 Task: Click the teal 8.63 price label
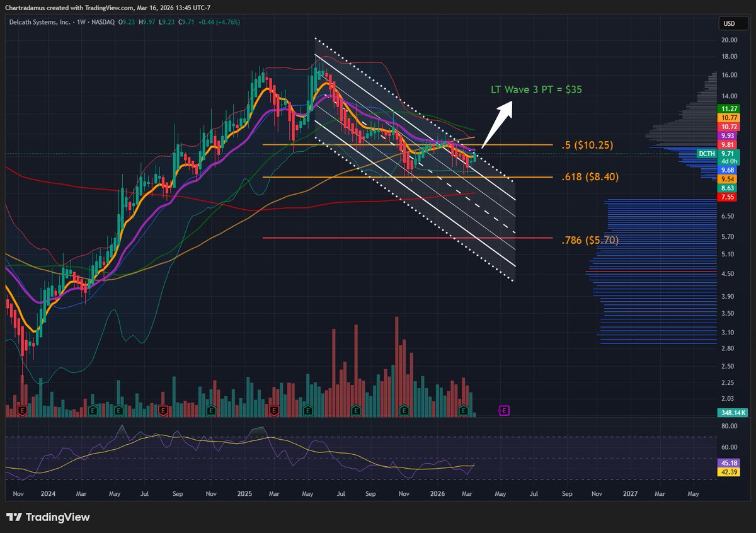point(728,188)
